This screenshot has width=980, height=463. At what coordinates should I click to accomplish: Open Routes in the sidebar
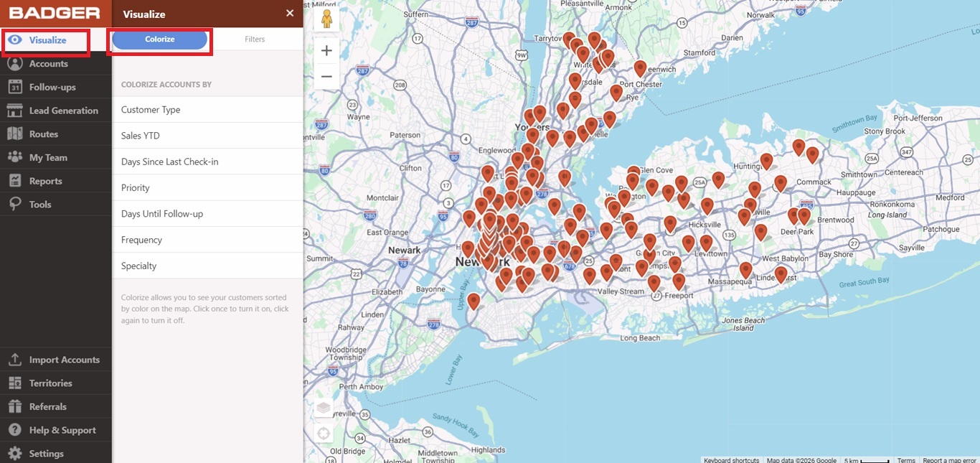[x=56, y=134]
